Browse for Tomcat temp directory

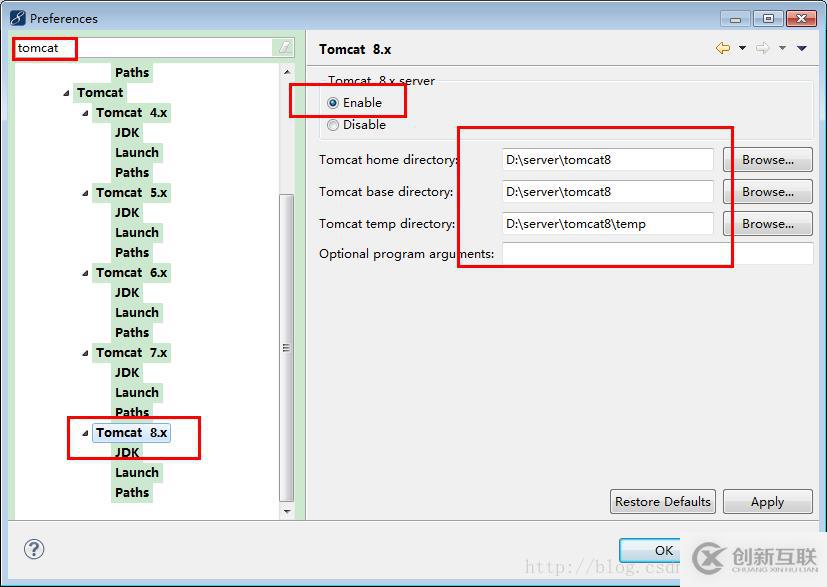tap(767, 224)
